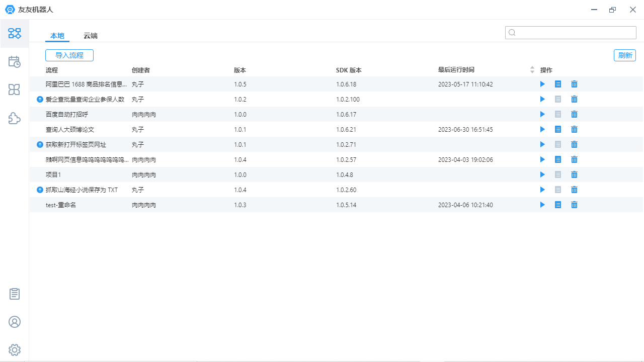
Task: Click the timestamp 2023-05-17 11:10:42
Action: (465, 84)
